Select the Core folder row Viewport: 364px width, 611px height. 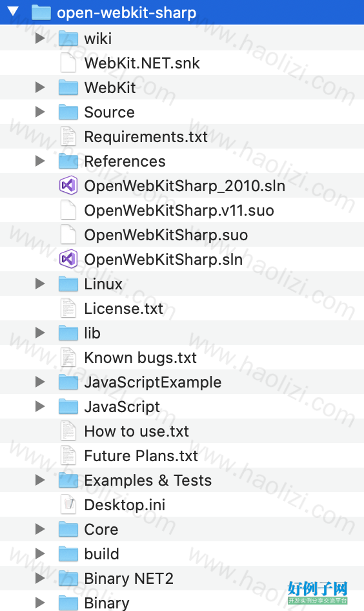click(182, 529)
